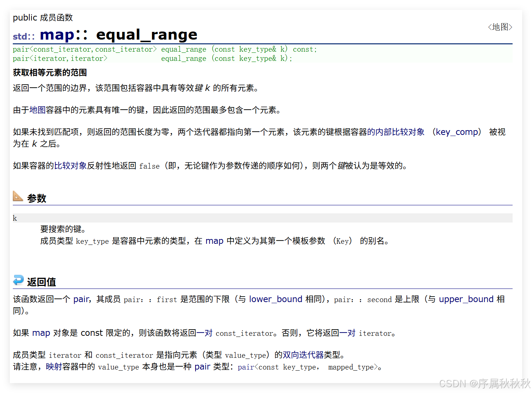Viewport: 532px width, 393px height.
Task: Open the 比较对象 hyperlink
Action: pos(70,166)
